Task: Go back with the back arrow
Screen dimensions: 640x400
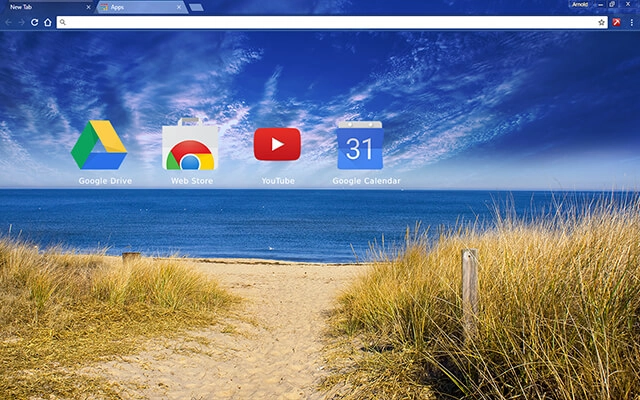Action: 9,22
